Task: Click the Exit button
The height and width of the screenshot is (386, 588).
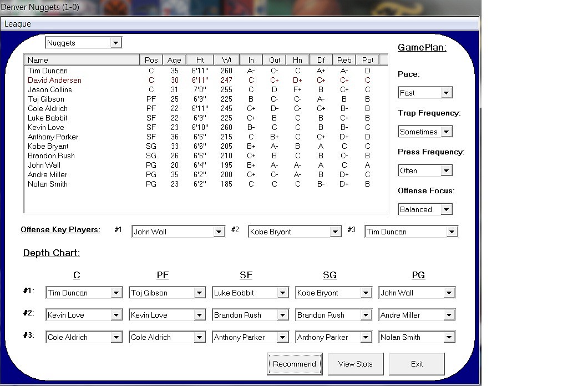Action: [417, 364]
